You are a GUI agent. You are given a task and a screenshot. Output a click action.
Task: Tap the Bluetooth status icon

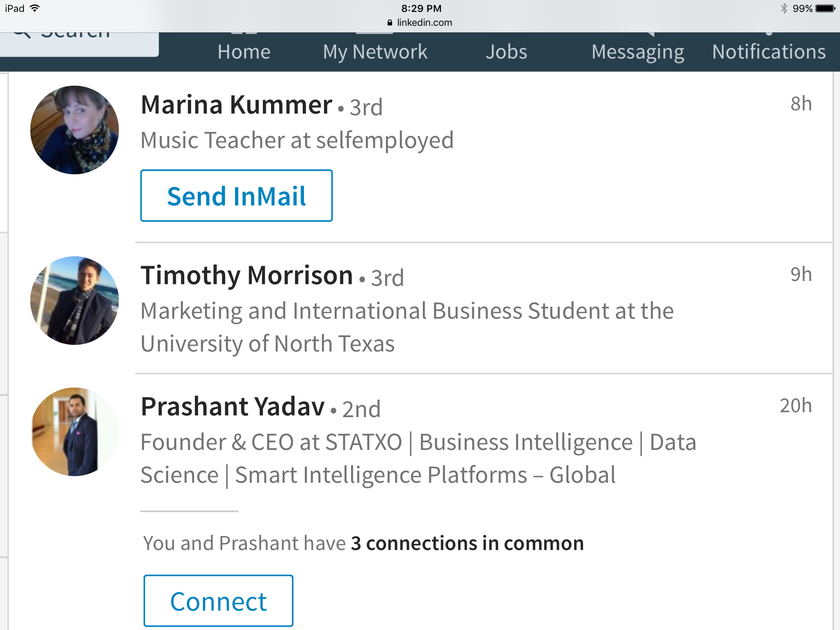[x=784, y=8]
